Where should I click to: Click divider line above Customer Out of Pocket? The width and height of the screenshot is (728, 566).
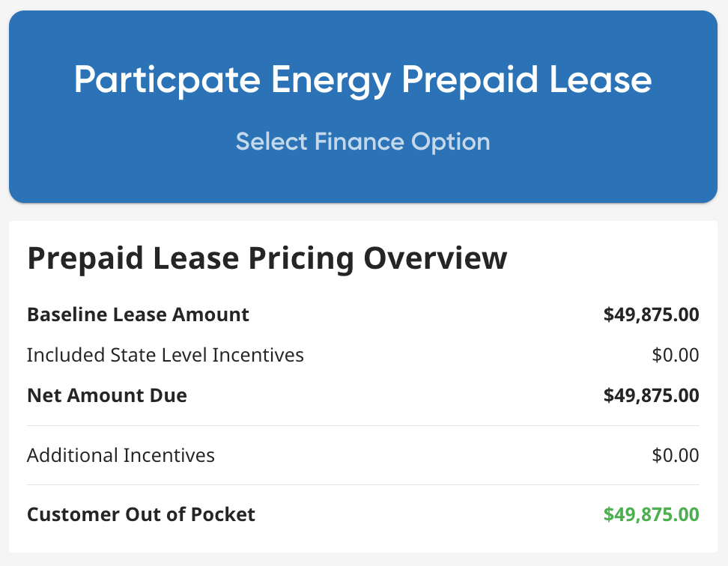pyautogui.click(x=363, y=484)
